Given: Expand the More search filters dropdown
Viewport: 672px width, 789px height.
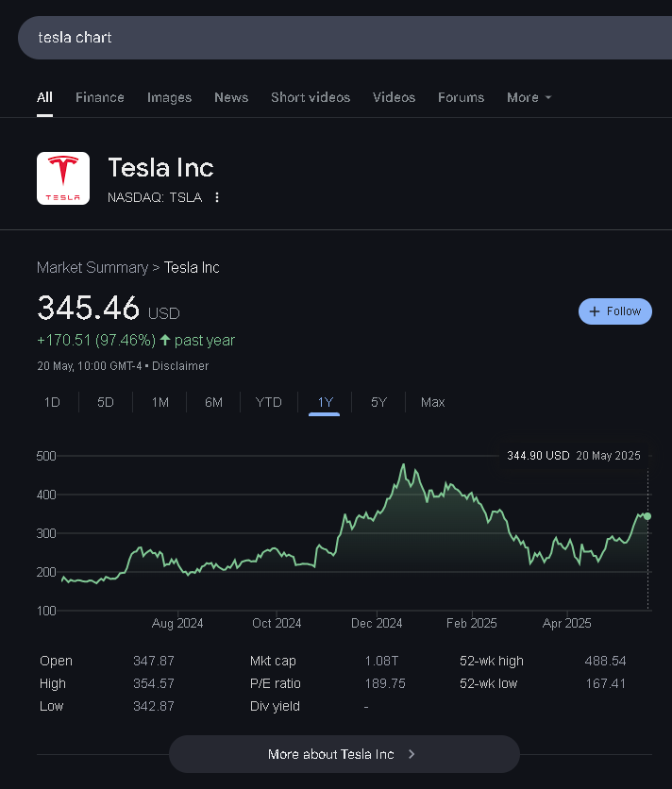Looking at the screenshot, I should click(529, 97).
